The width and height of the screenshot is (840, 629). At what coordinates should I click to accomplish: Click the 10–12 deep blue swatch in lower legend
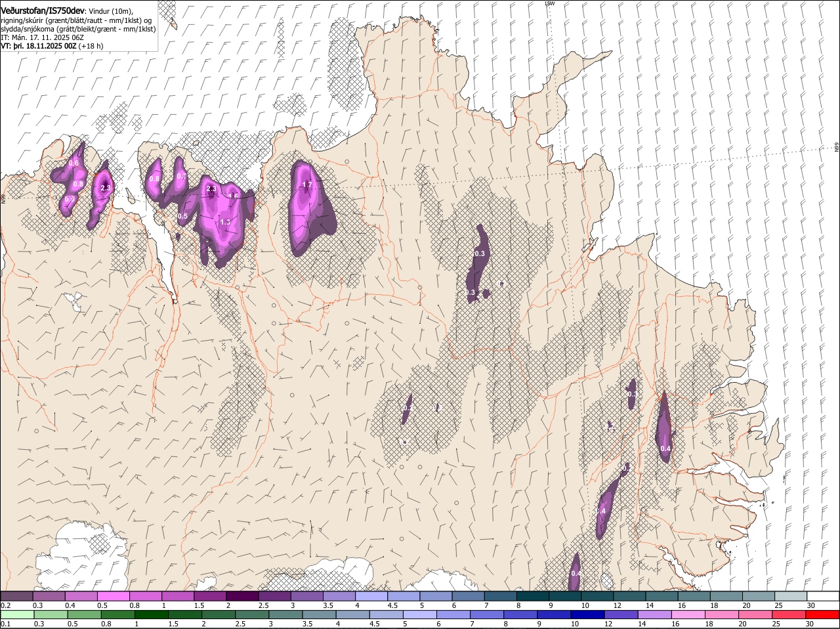[x=588, y=615]
